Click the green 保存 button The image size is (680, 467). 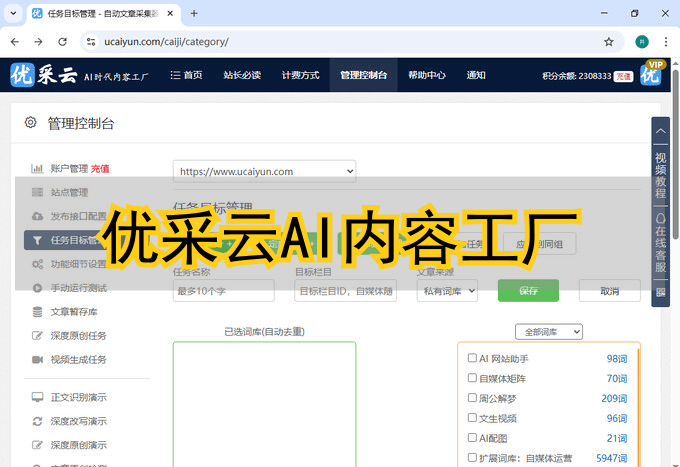pyautogui.click(x=528, y=291)
